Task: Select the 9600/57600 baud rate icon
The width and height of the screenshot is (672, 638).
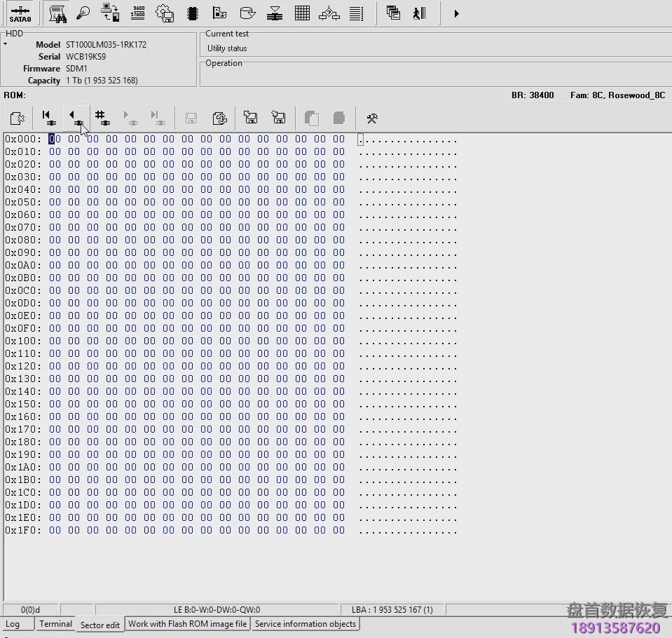Action: (x=138, y=13)
